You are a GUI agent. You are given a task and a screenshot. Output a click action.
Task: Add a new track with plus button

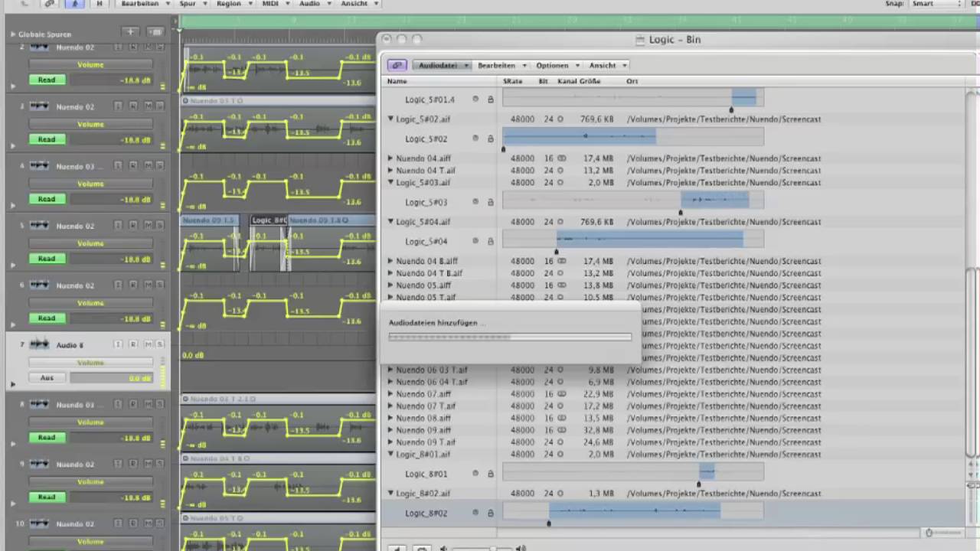(x=131, y=32)
